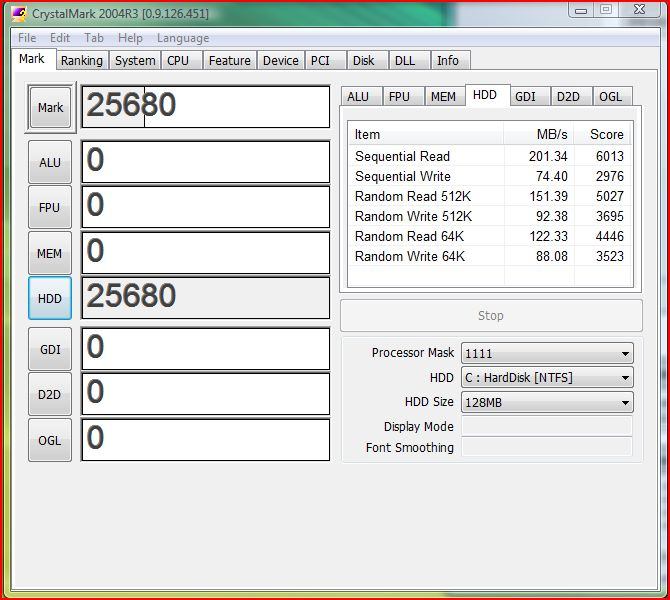Click the MEM score field
The height and width of the screenshot is (600, 670).
coord(206,253)
